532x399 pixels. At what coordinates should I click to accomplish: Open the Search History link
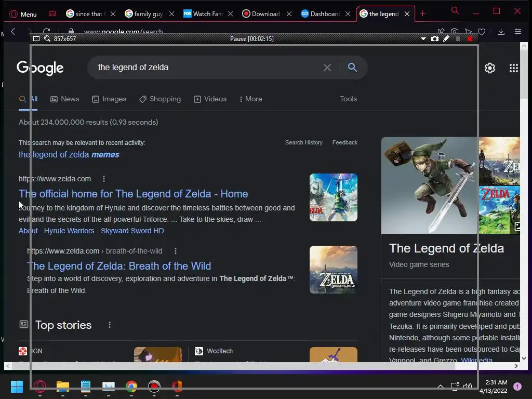tap(303, 142)
